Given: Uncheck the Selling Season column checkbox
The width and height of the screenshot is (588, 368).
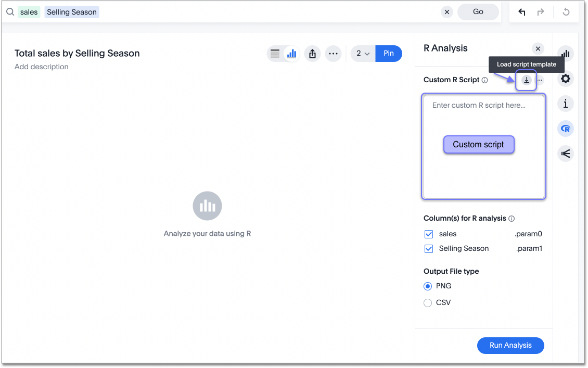Looking at the screenshot, I should pos(428,248).
